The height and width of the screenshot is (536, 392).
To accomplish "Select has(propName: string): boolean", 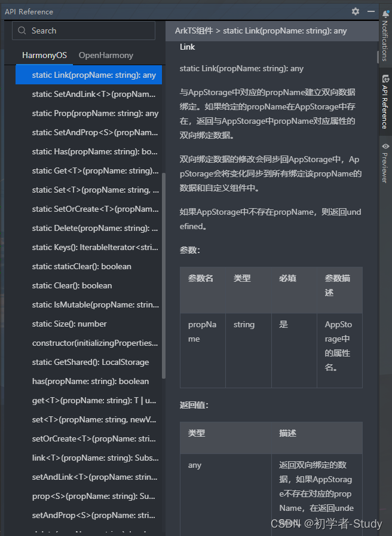I will point(89,381).
